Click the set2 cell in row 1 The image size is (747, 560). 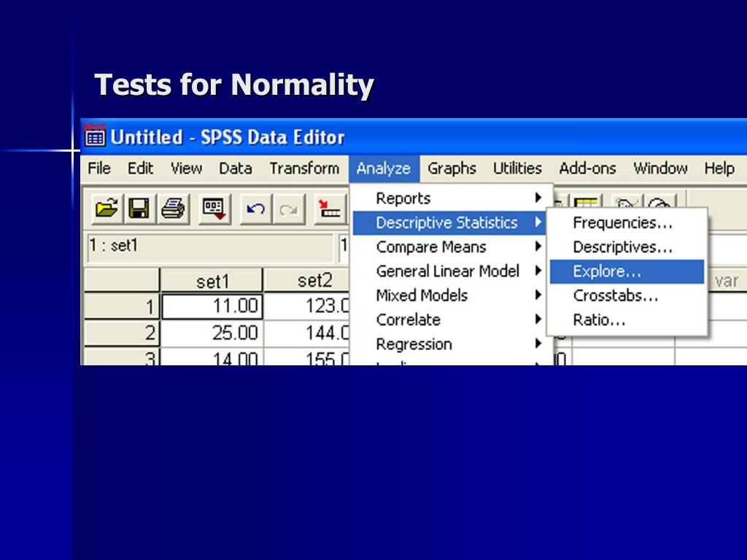click(307, 306)
